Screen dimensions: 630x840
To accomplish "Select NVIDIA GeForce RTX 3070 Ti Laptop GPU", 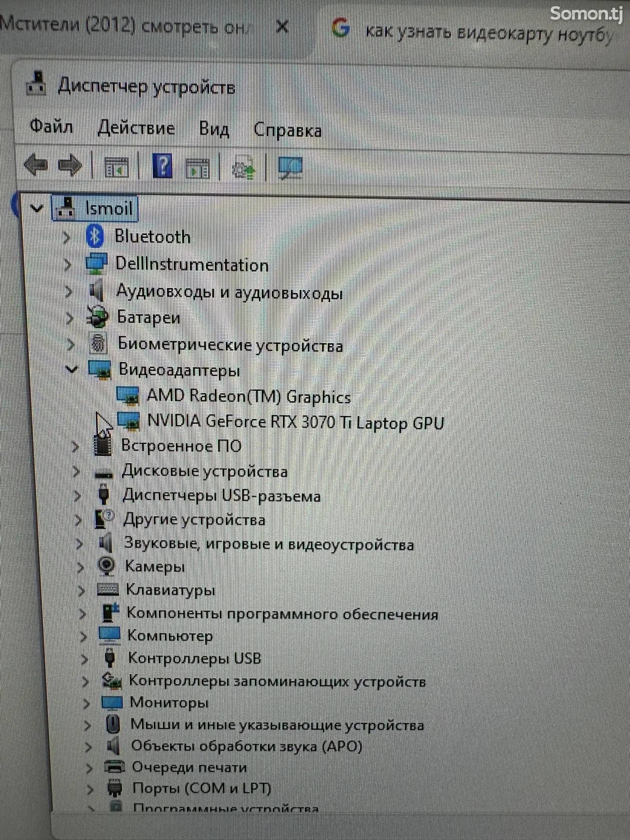I will point(296,422).
